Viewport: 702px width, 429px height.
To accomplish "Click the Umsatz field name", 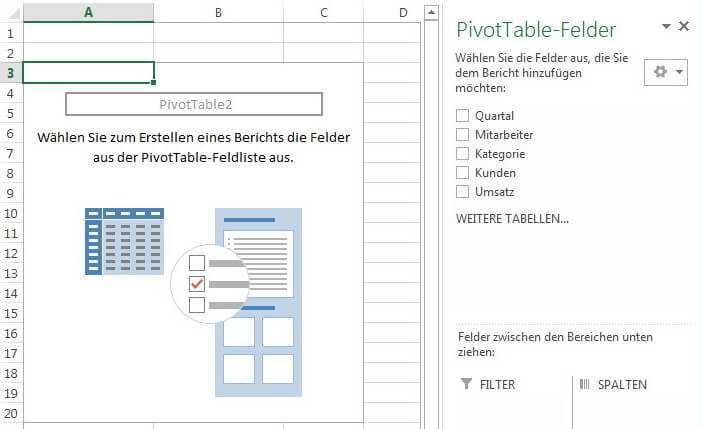I will pos(494,192).
